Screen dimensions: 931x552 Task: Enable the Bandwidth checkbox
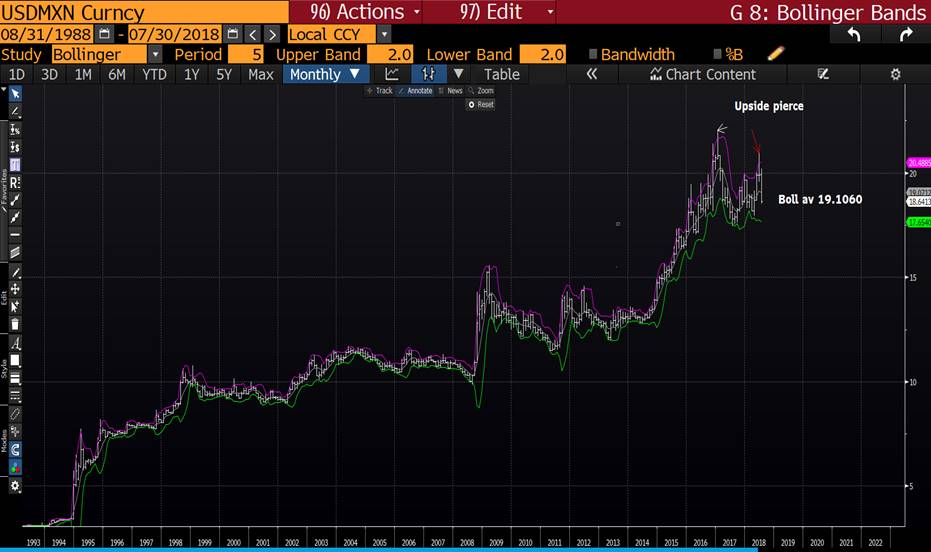[x=594, y=55]
